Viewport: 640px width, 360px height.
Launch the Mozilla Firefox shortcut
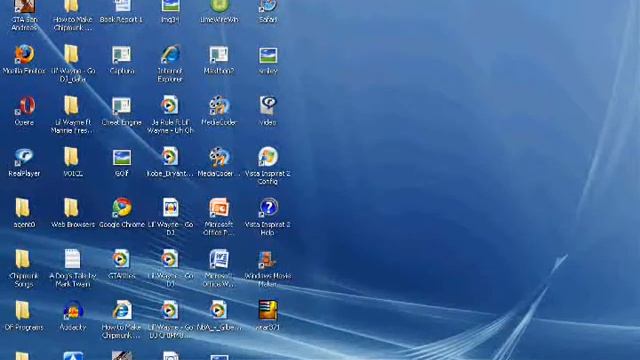click(x=24, y=55)
